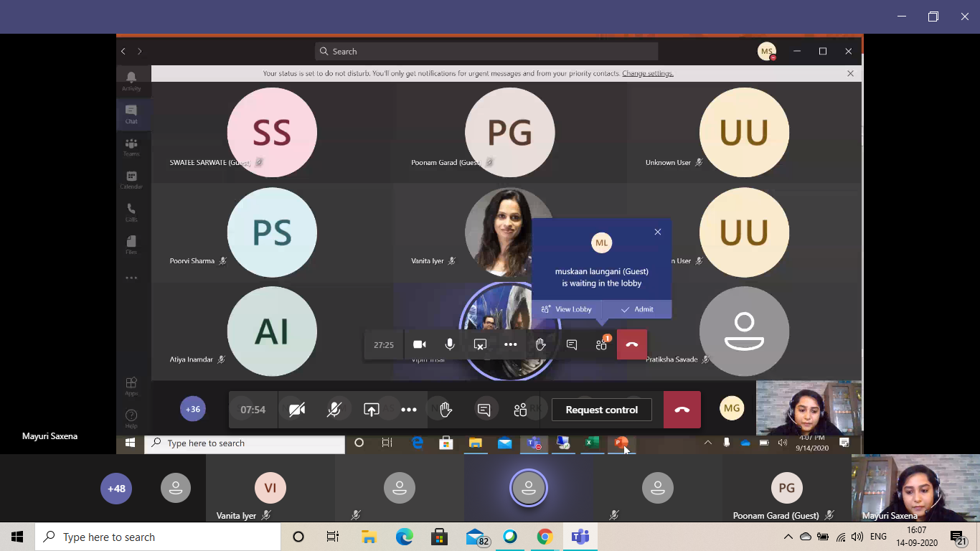This screenshot has width=980, height=551.
Task: Open more actions ellipsis in 07:54 bar
Action: 409,410
